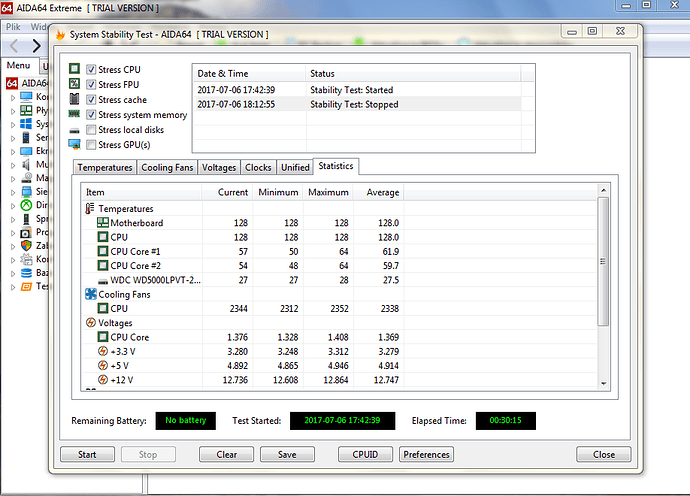Switch to the Unified tab
Viewport: 690px width, 496px height.
pyautogui.click(x=295, y=167)
